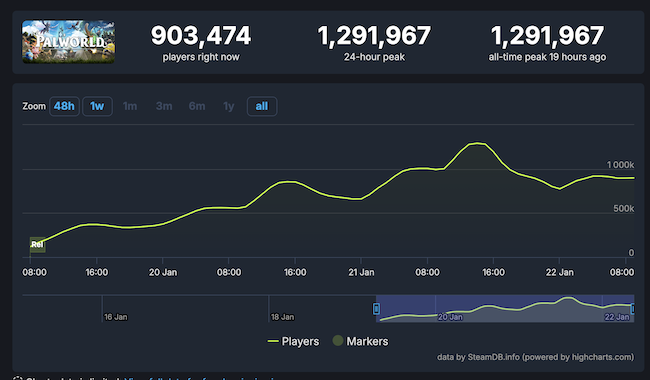Select the 1y zoom option

click(229, 106)
